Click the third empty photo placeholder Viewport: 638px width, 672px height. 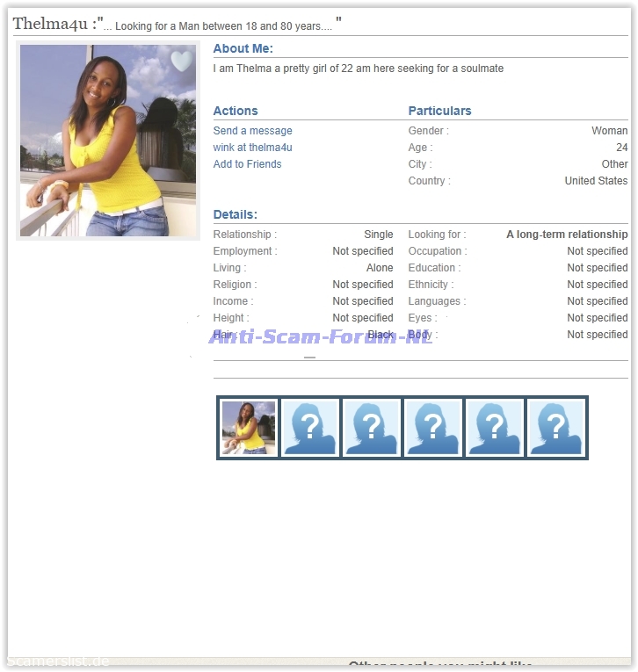(x=432, y=428)
